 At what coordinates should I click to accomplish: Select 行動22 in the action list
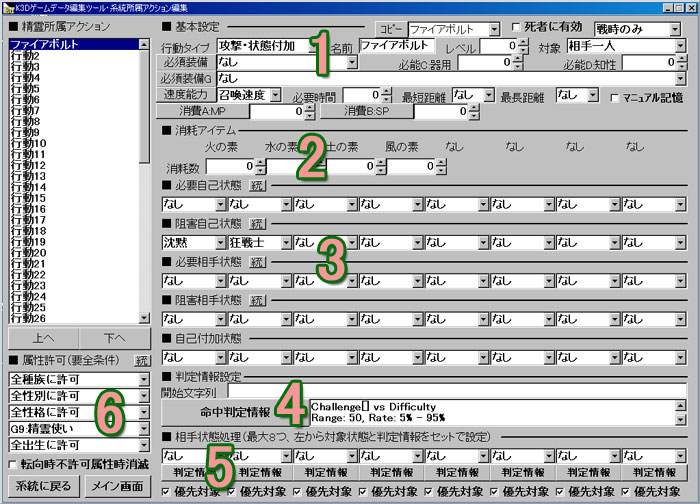pyautogui.click(x=74, y=274)
